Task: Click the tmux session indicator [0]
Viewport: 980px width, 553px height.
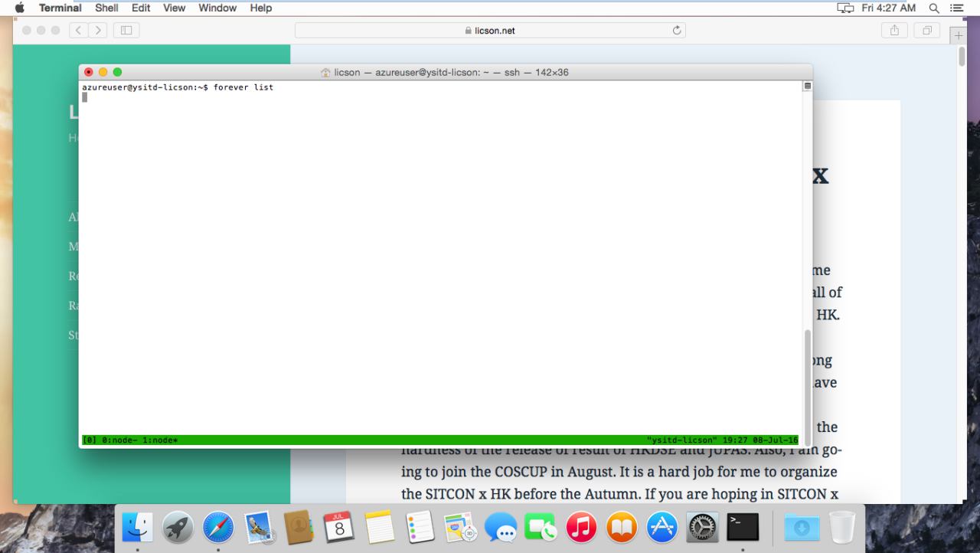Action: point(88,440)
